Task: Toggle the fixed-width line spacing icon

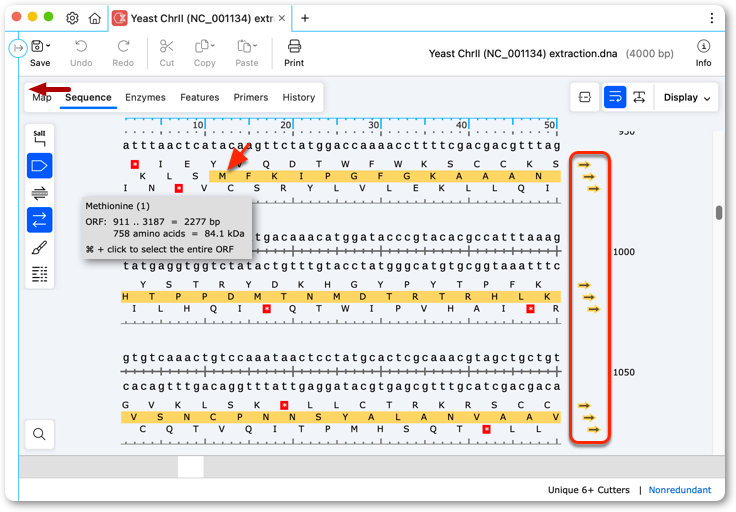Action: coord(639,97)
